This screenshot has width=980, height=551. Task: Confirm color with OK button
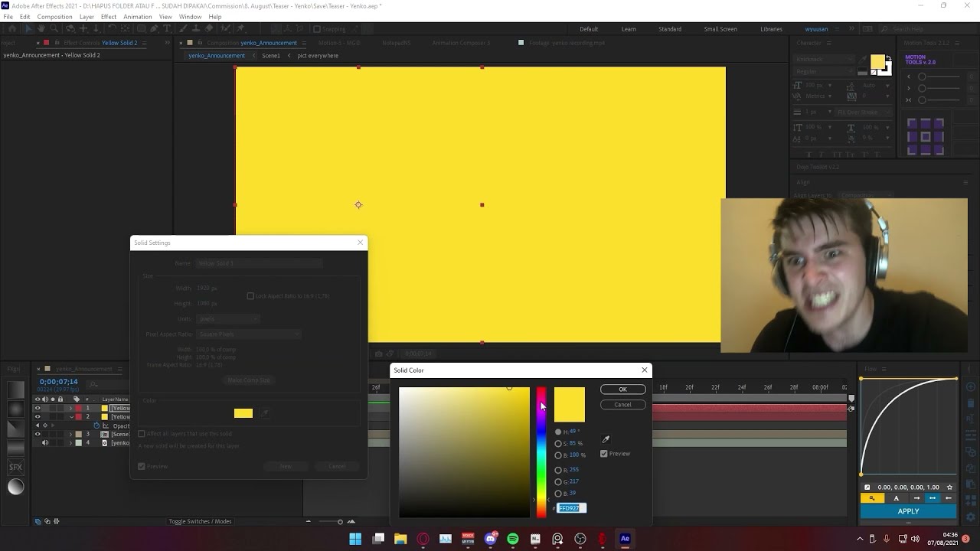click(622, 390)
